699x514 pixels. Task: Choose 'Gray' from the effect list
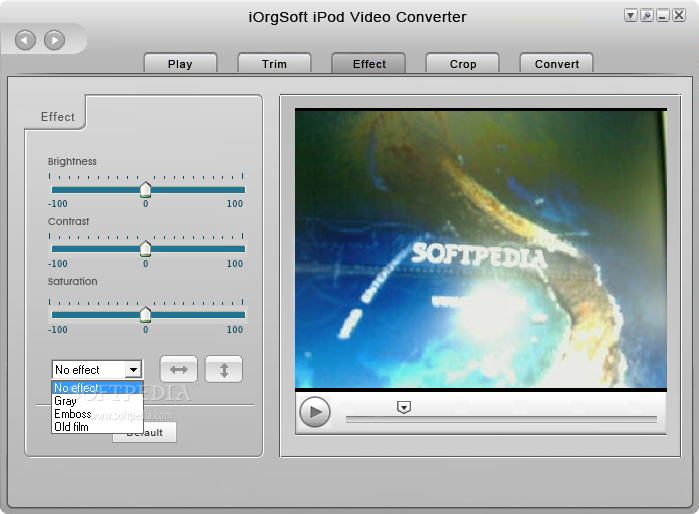point(97,401)
